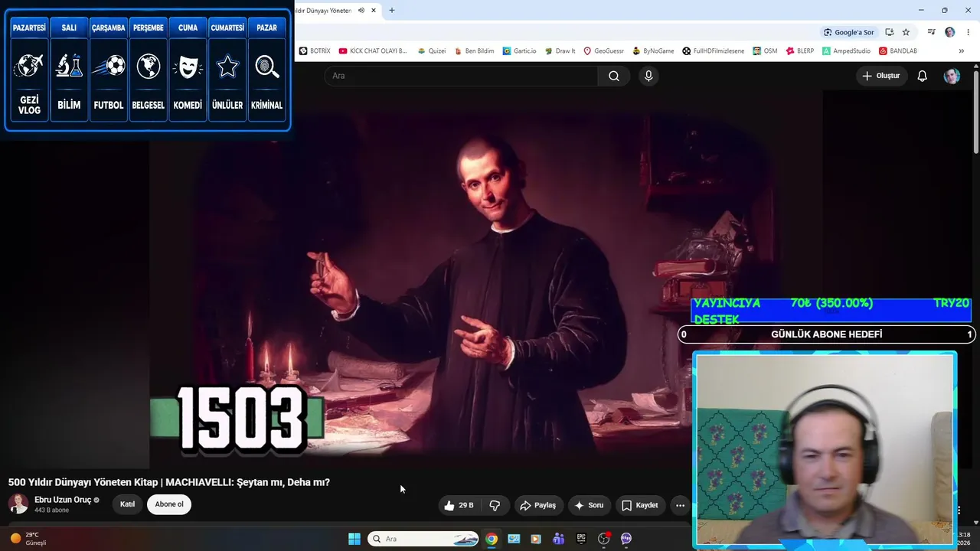This screenshot has height=551, width=980.
Task: Save the video with Kaydet
Action: coord(640,505)
